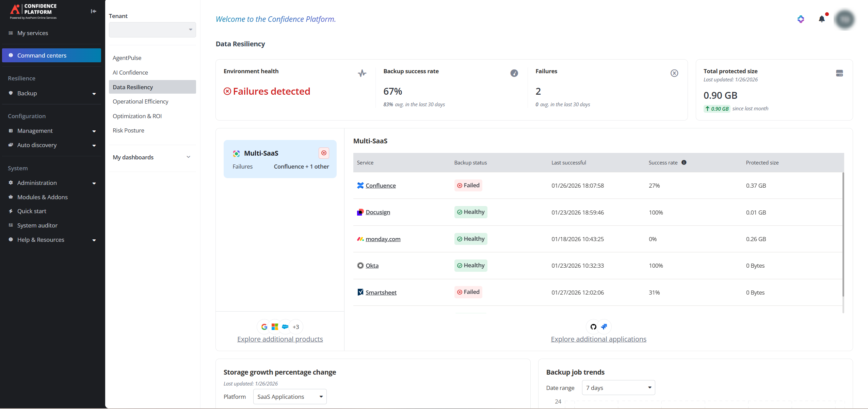The image size is (868, 409).
Task: Open the Okta service link
Action: tap(372, 266)
